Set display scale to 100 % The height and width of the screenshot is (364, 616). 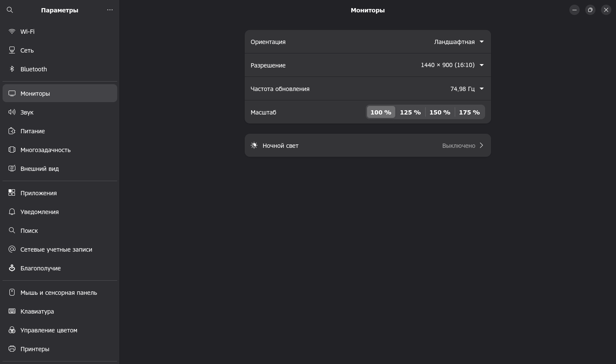tap(381, 112)
